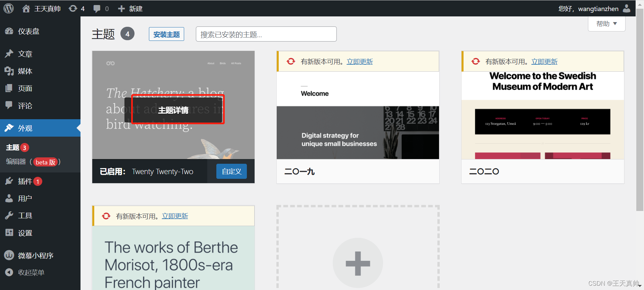Click the 仪表盘 dashboard gauge icon
644x290 pixels.
coord(9,31)
